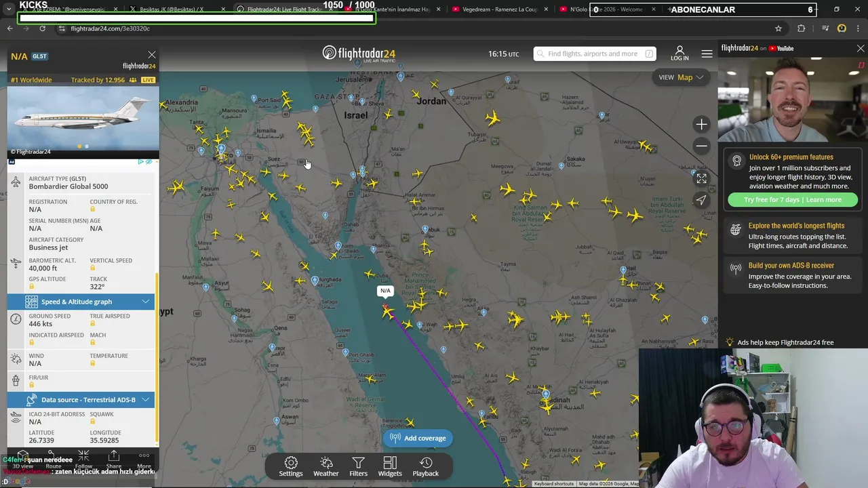Click the 16:15 UTC clock
The height and width of the screenshot is (488, 868).
click(503, 54)
